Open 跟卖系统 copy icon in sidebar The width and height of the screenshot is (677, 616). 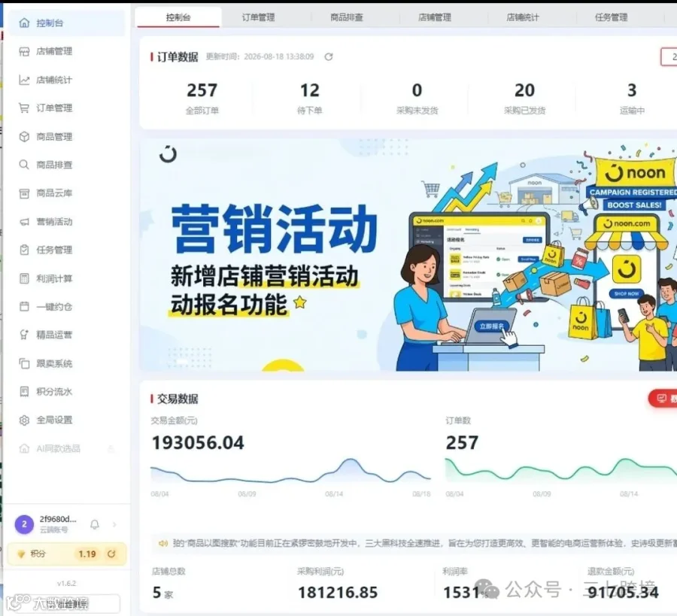pos(25,363)
